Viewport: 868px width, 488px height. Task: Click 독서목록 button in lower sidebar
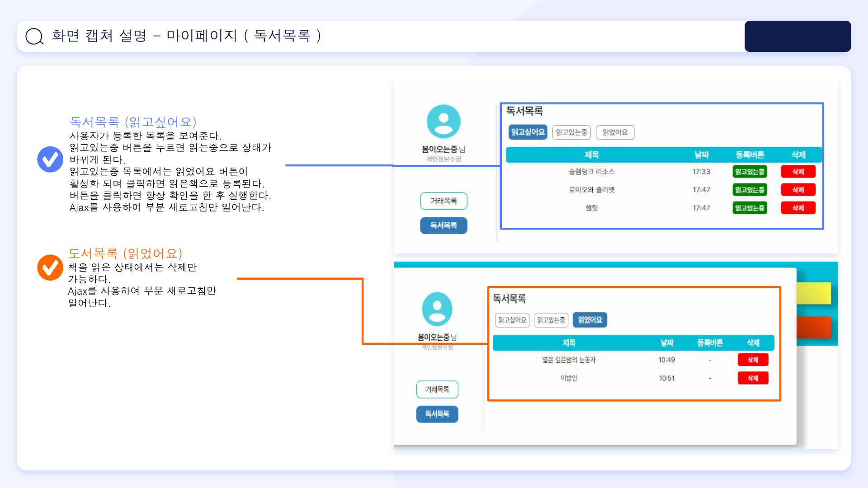[x=437, y=414]
